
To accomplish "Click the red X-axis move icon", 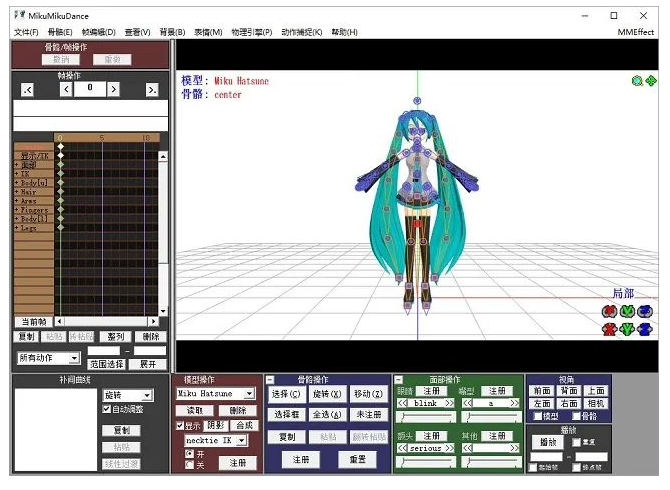I will pyautogui.click(x=609, y=329).
